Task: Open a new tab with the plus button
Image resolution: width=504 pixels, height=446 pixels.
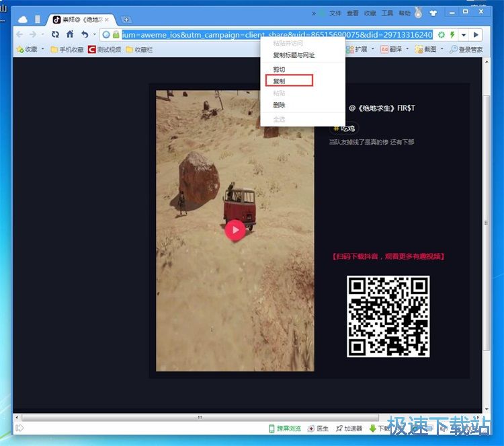Action: tap(126, 20)
